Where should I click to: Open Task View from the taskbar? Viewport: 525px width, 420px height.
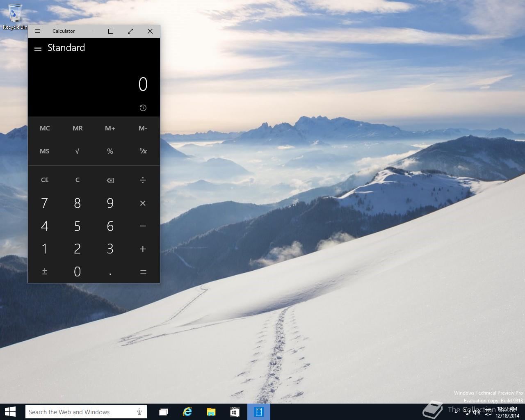(164, 412)
